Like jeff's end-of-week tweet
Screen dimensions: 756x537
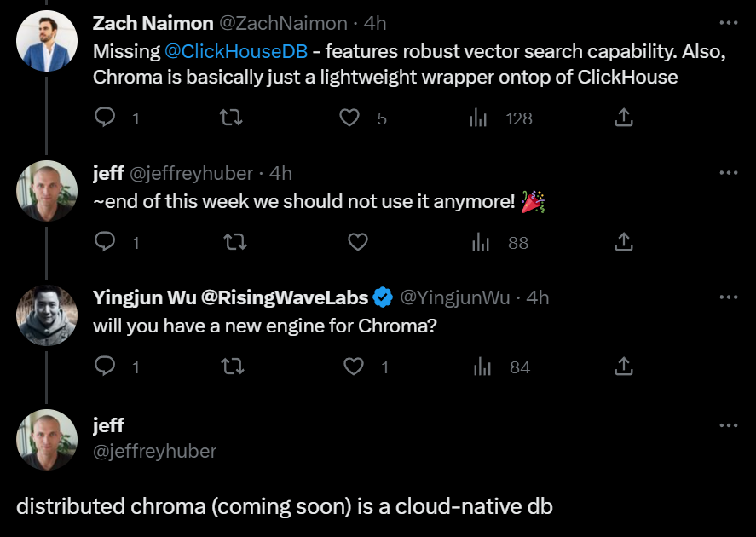358,242
